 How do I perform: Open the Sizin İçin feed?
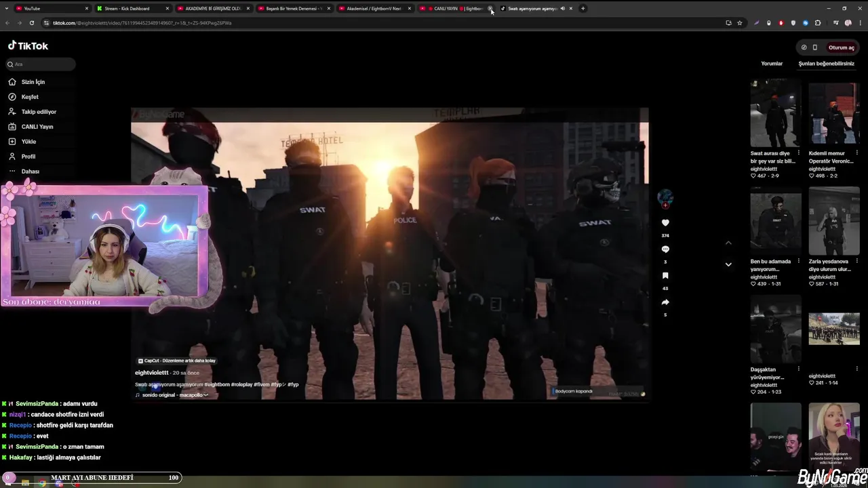[33, 82]
